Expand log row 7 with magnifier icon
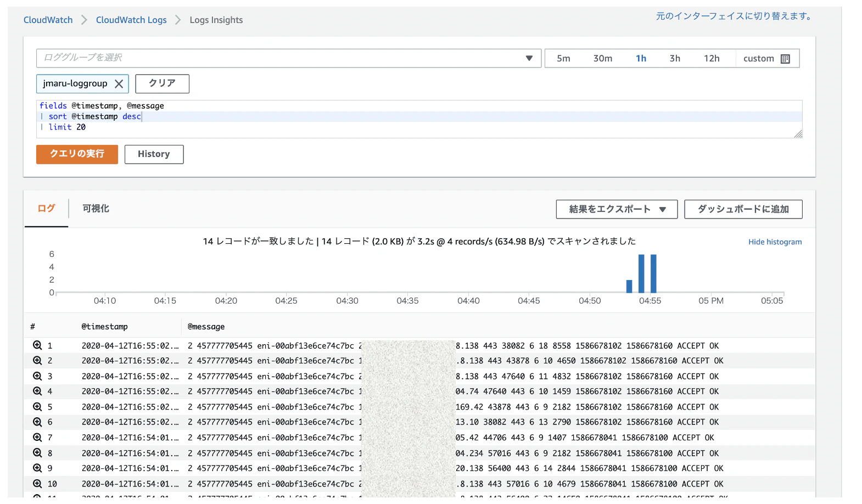Image resolution: width=862 pixels, height=504 pixels. [x=37, y=438]
